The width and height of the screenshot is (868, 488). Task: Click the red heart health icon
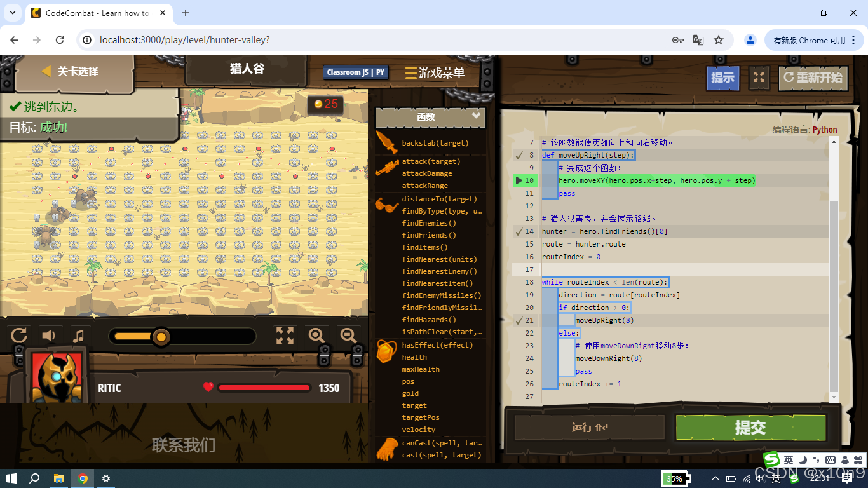click(208, 387)
